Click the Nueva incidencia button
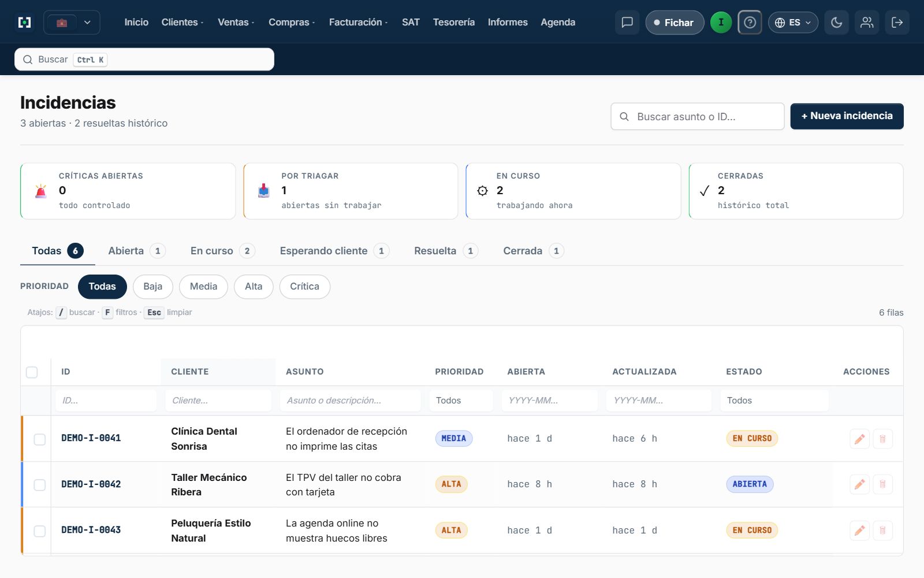Screen dimensions: 924x578 point(847,116)
